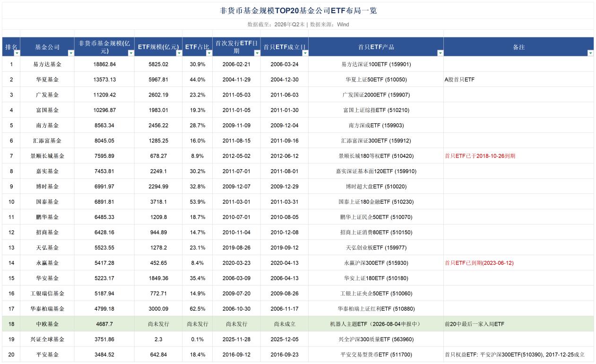Open the 基金公司 column filter arrow
Image resolution: width=596 pixels, height=364 pixels.
71,53
